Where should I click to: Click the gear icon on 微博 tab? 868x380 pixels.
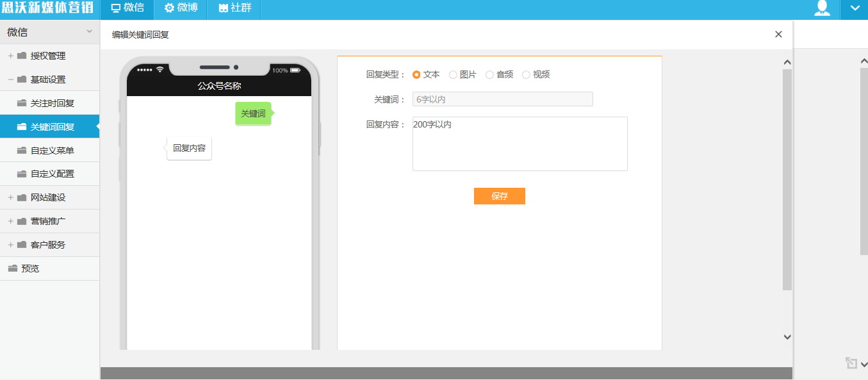(169, 8)
